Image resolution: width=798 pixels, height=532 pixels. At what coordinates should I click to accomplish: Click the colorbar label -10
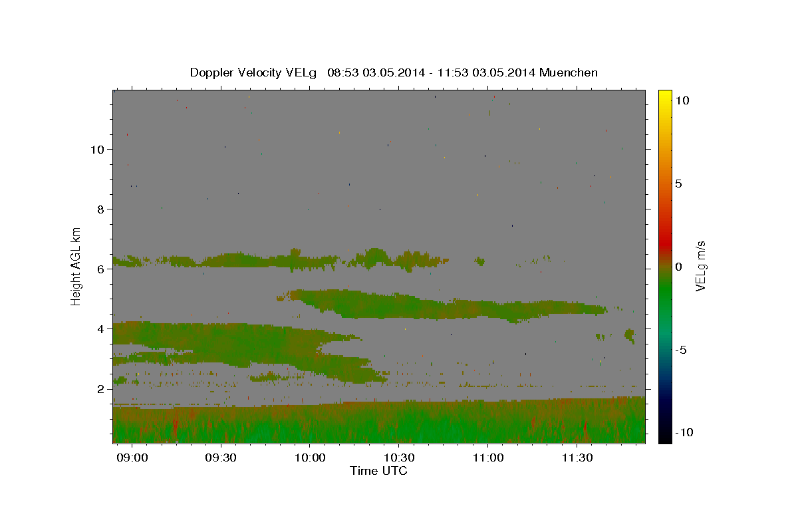point(683,433)
